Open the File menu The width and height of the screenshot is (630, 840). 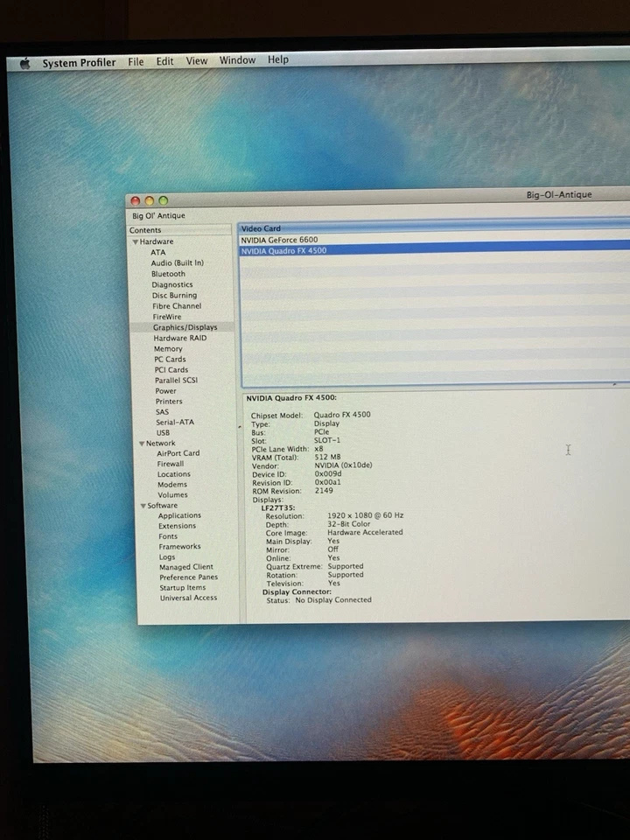pos(136,61)
